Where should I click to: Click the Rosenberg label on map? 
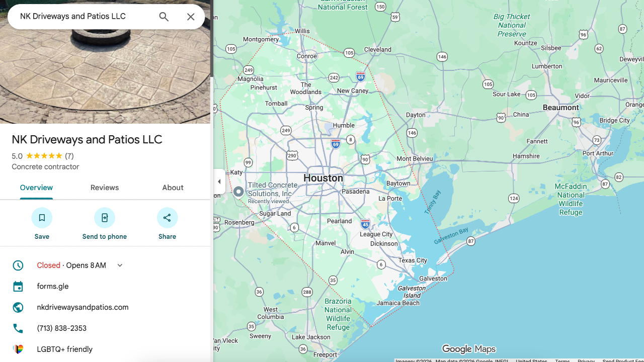[239, 222]
